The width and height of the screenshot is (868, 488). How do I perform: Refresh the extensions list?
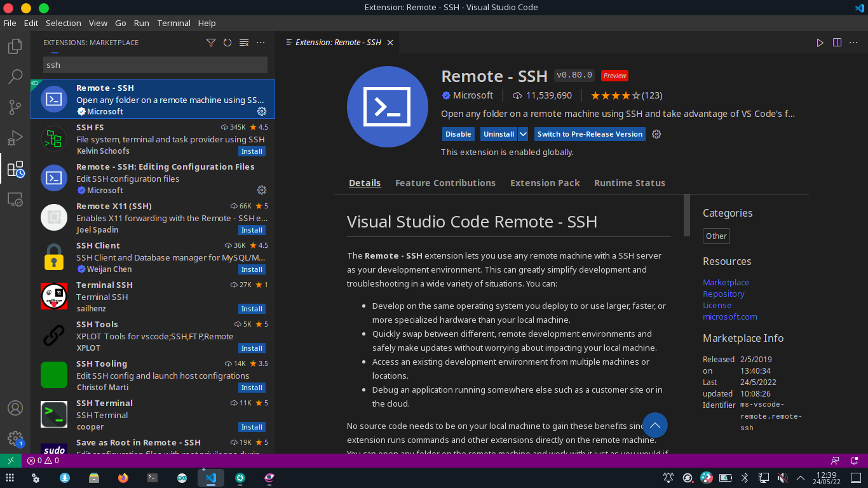pos(227,43)
